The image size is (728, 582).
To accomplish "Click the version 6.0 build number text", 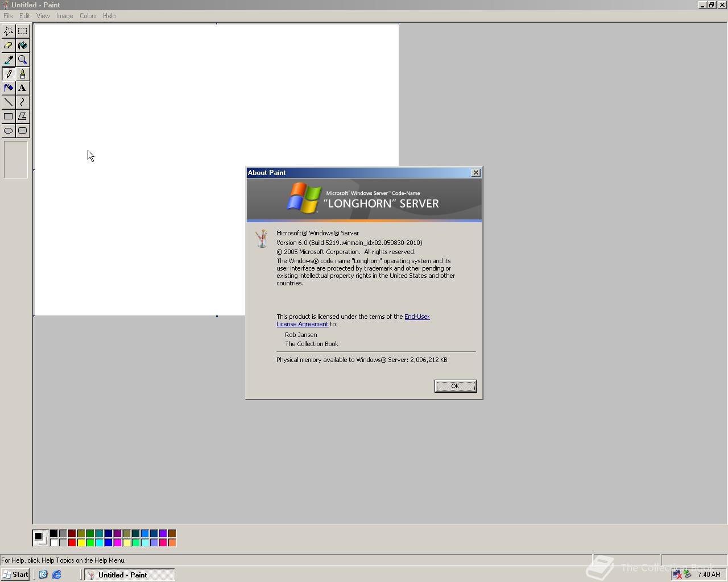I will click(x=349, y=243).
